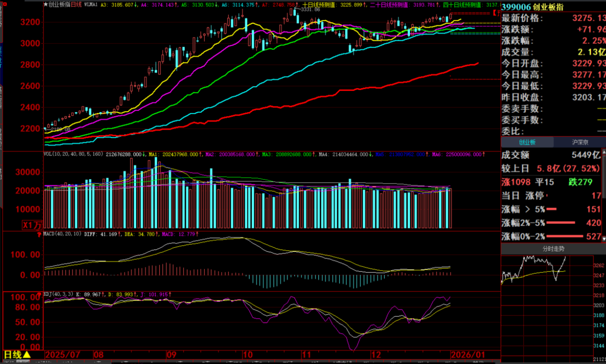
Task: Click the star icon beside 创业板指 title
Action: point(45,4)
